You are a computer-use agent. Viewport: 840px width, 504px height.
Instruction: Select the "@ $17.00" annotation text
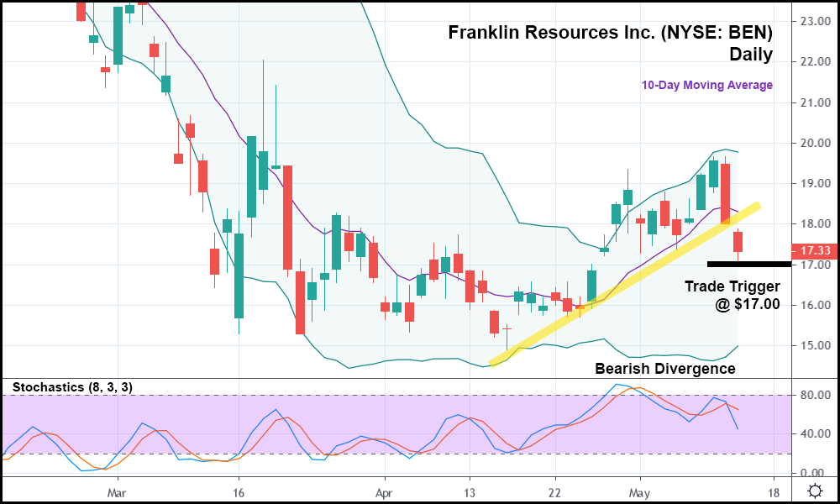[x=748, y=304]
